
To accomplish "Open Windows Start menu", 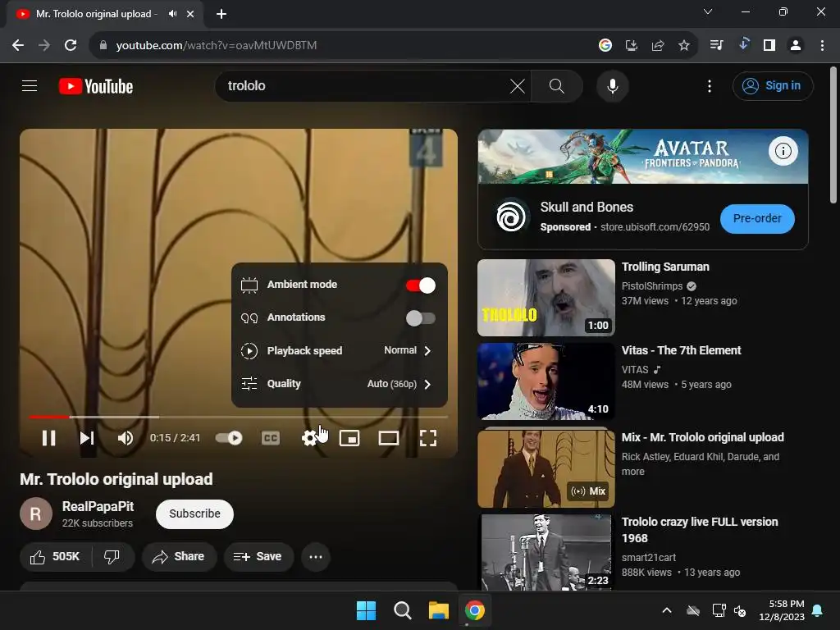I will (367, 610).
